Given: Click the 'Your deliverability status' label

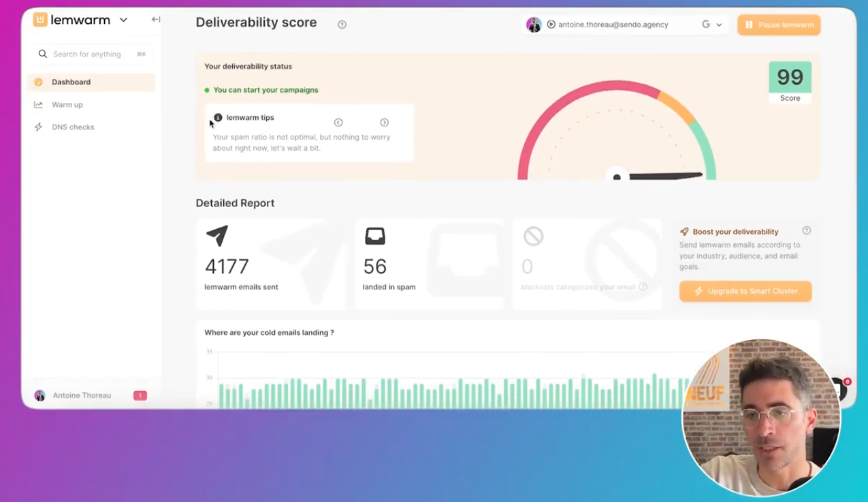Looking at the screenshot, I should 248,67.
